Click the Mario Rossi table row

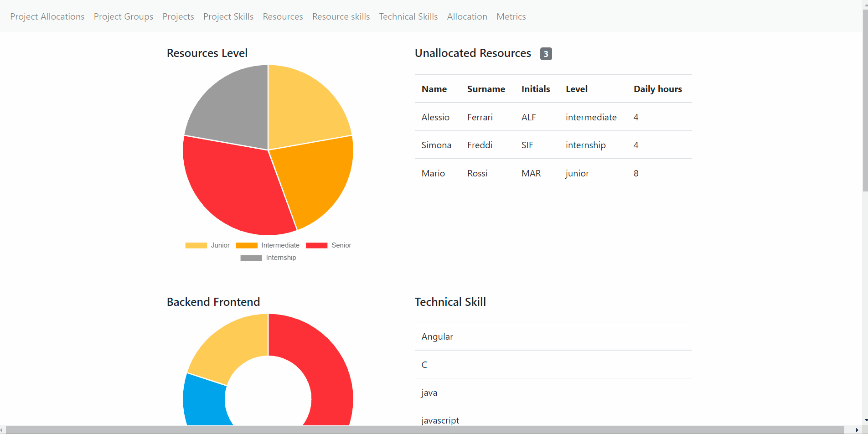553,173
